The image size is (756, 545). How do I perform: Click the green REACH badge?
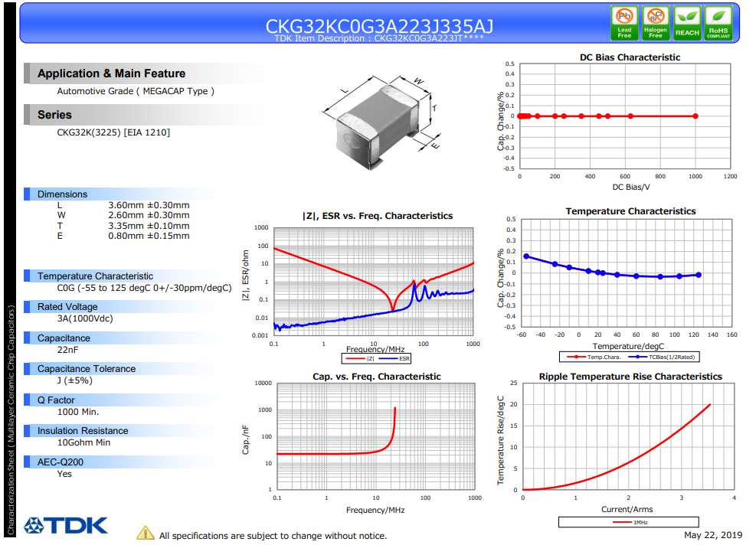click(x=687, y=23)
